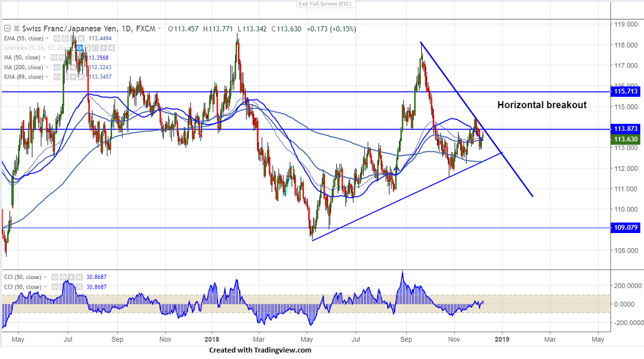Screen dimensions: 644x359
Task: Hide the EMA (55, close) indicator via eye icon
Action: point(57,38)
